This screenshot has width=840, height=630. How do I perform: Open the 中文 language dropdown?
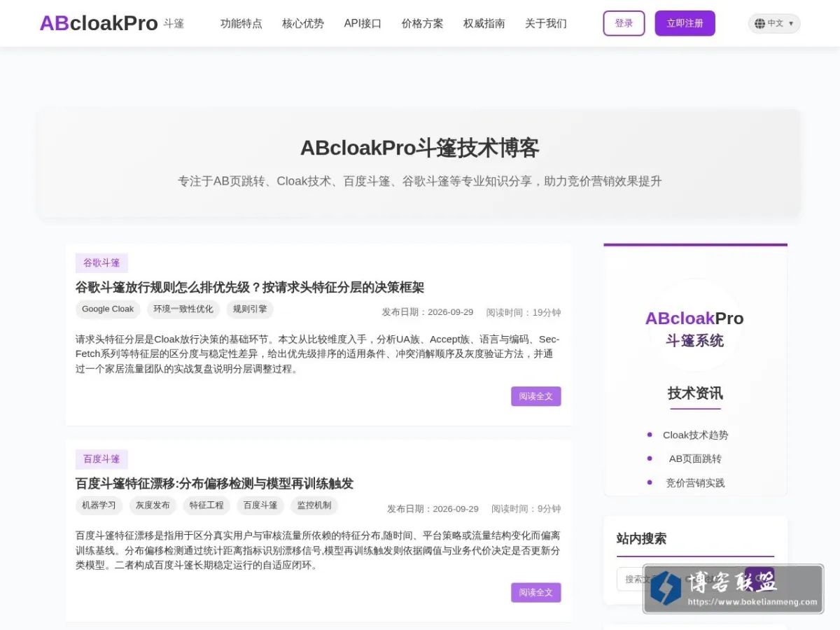(774, 23)
